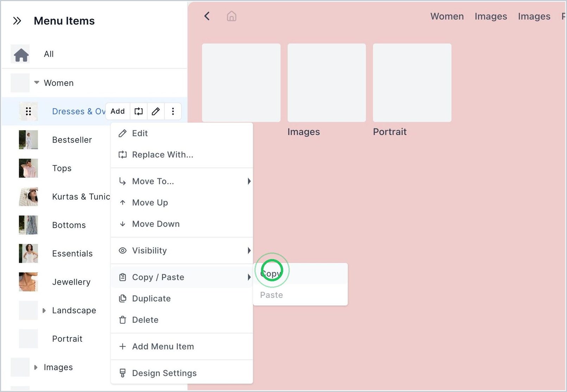The height and width of the screenshot is (392, 567).
Task: Open the first Images tab in preview header
Action: [491, 17]
